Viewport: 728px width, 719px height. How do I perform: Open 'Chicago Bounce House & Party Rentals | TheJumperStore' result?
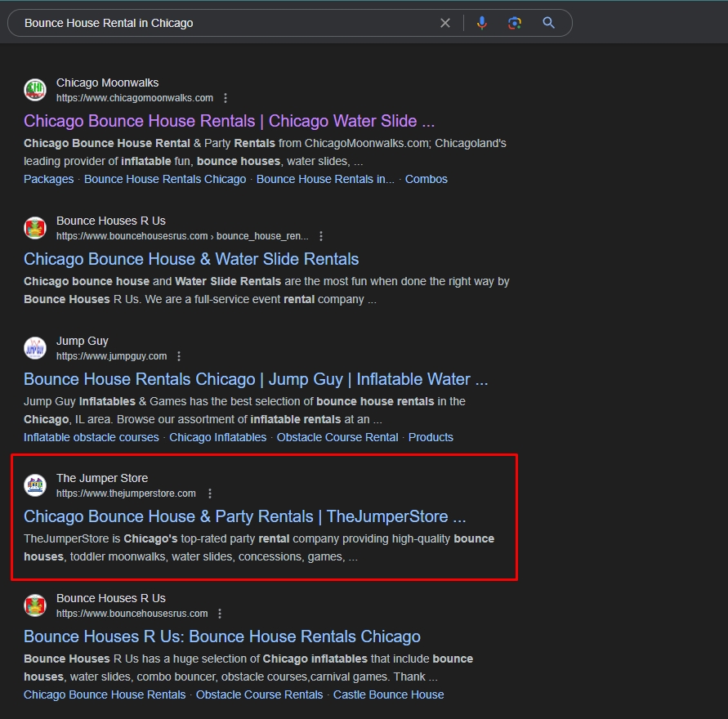(244, 516)
